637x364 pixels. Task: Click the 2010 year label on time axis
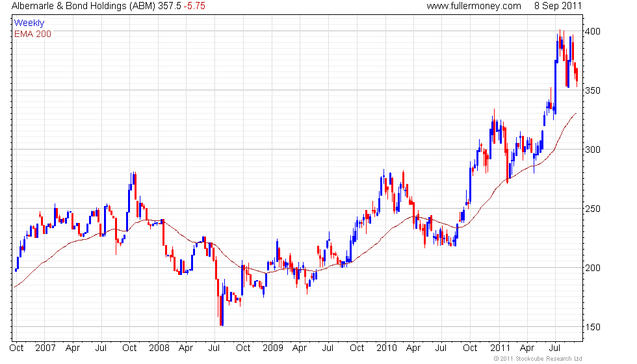(x=386, y=348)
